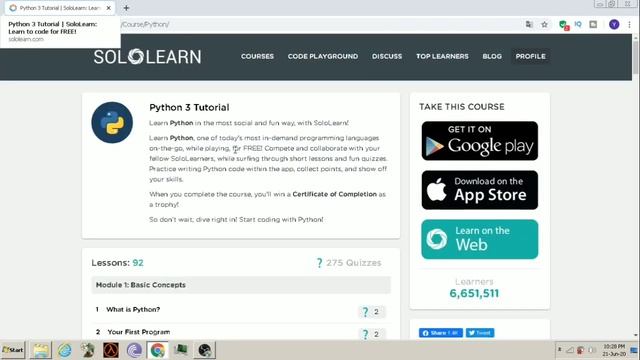Screen dimensions: 640x360
Task: Click the bookmark star icon in address bar
Action: point(544,24)
